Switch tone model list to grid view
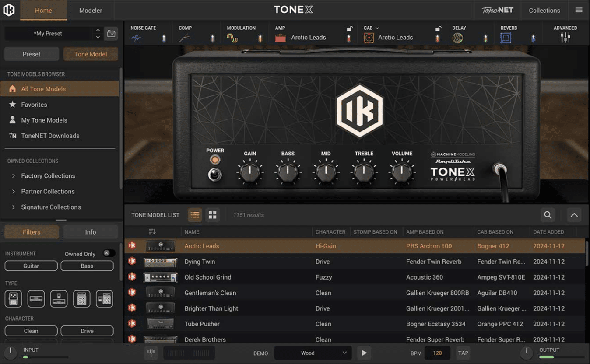590x364 pixels. click(212, 215)
